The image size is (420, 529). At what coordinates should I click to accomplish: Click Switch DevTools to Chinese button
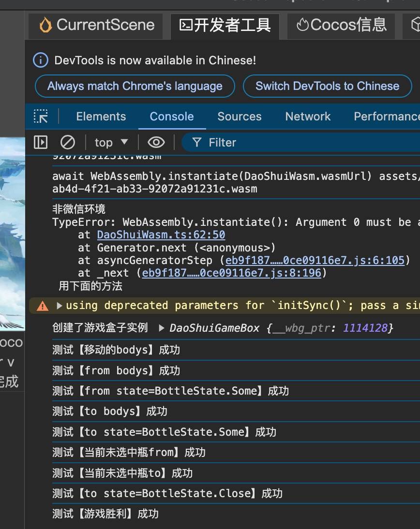click(x=327, y=86)
